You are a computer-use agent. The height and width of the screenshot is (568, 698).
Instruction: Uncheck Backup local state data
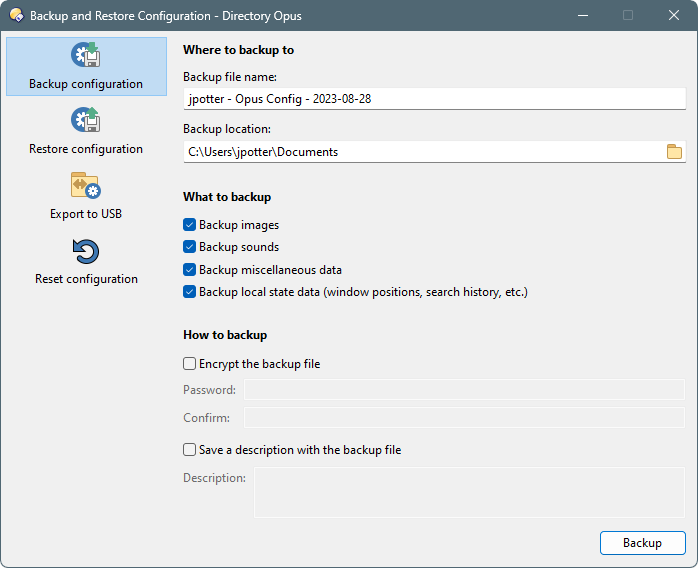pos(189,292)
